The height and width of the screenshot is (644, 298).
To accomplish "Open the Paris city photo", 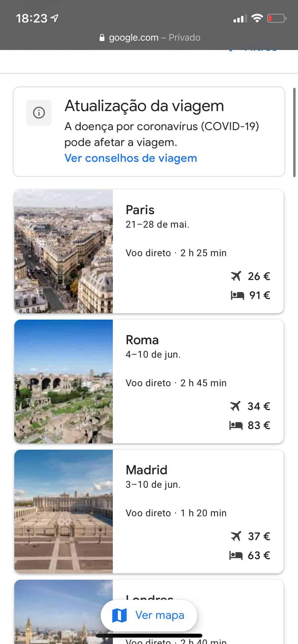I will pos(63,251).
